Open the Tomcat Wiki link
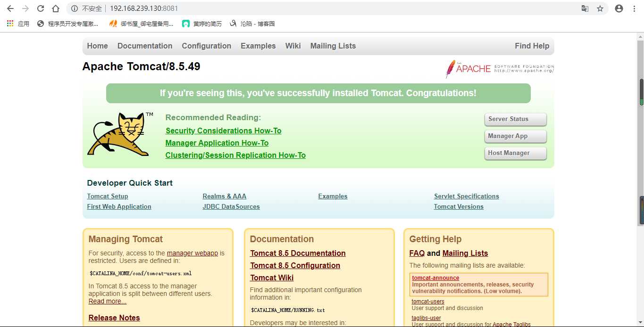 (272, 278)
